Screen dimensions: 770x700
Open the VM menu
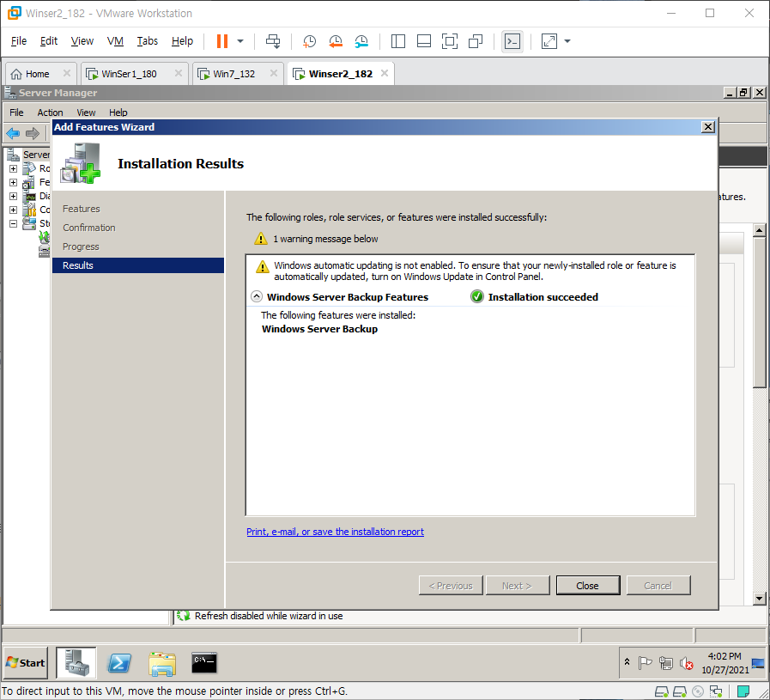point(115,40)
